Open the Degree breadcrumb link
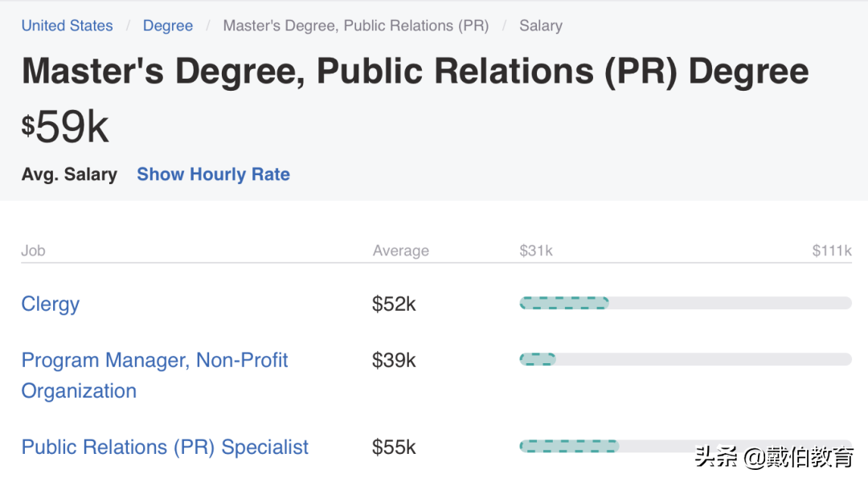 (168, 26)
